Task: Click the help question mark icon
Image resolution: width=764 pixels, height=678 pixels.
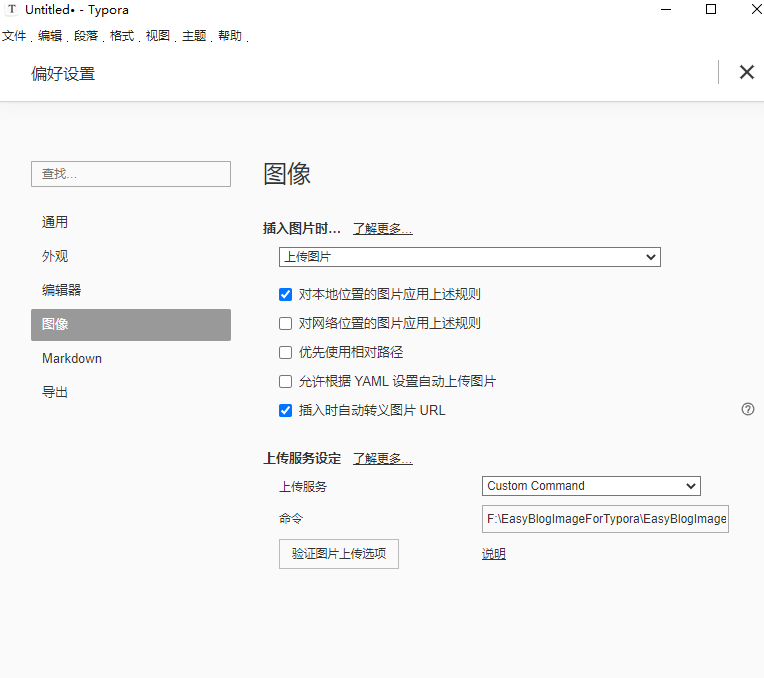Action: tap(748, 409)
